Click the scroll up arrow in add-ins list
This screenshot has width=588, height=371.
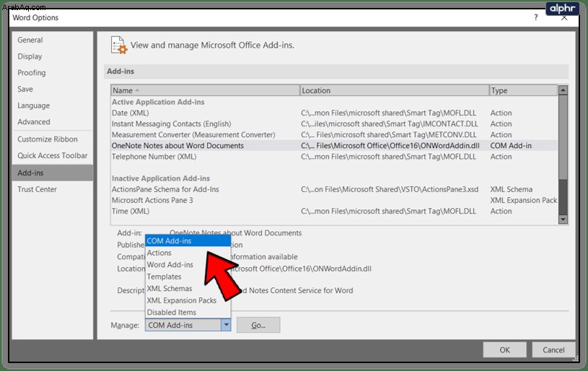pyautogui.click(x=563, y=90)
